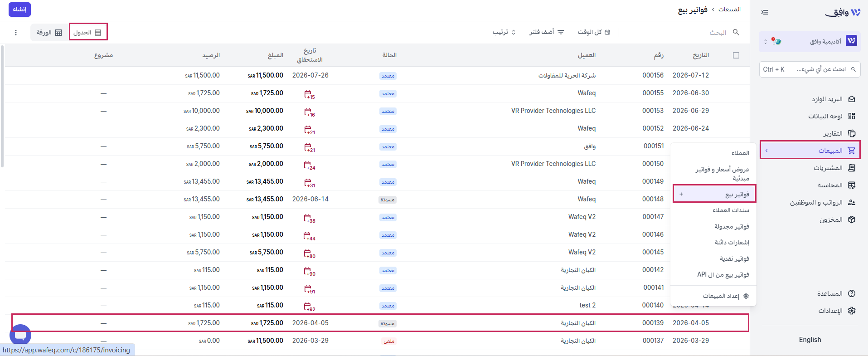Click the معتمد status badge for invoice 000156
This screenshot has height=356, width=868.
pyautogui.click(x=388, y=76)
